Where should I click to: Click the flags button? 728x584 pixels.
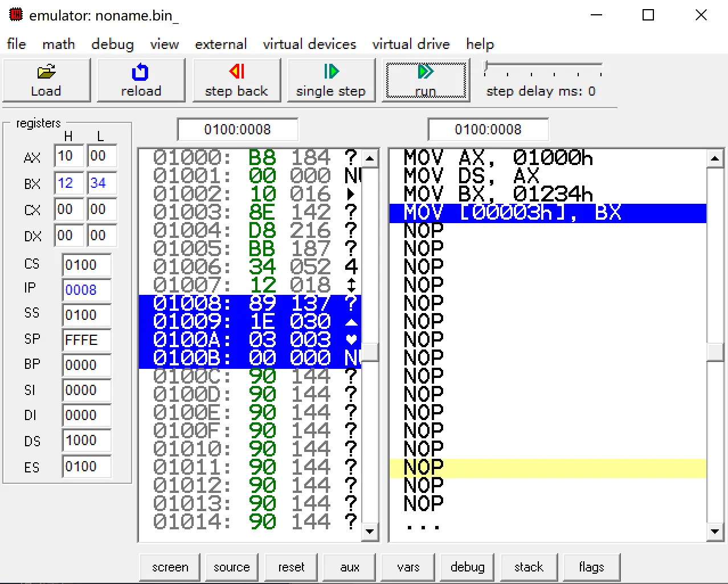pos(591,567)
